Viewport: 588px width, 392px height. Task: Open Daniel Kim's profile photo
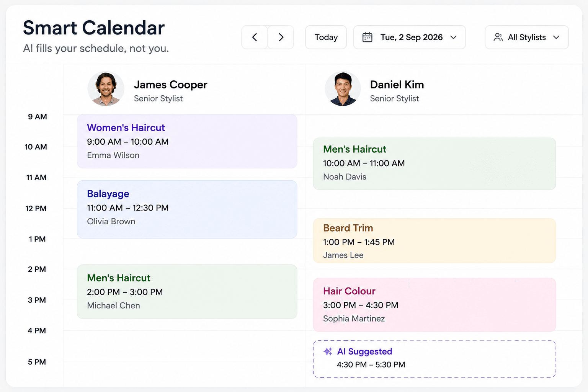point(343,89)
